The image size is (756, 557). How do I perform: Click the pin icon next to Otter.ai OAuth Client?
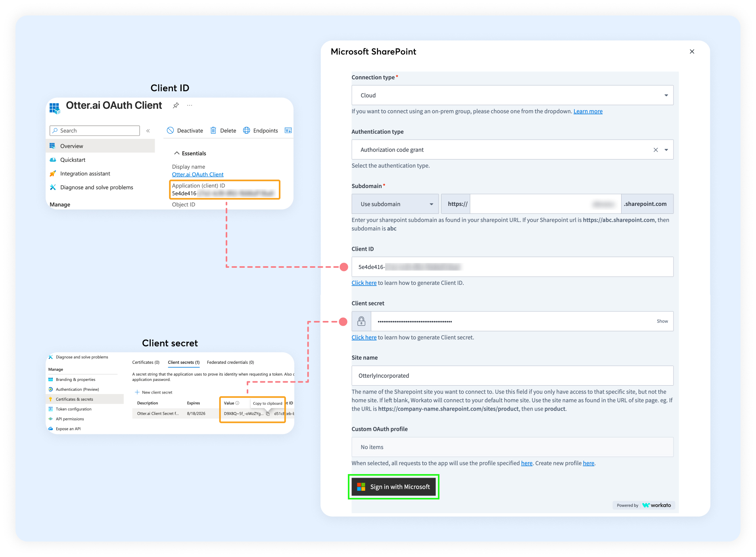(x=176, y=106)
